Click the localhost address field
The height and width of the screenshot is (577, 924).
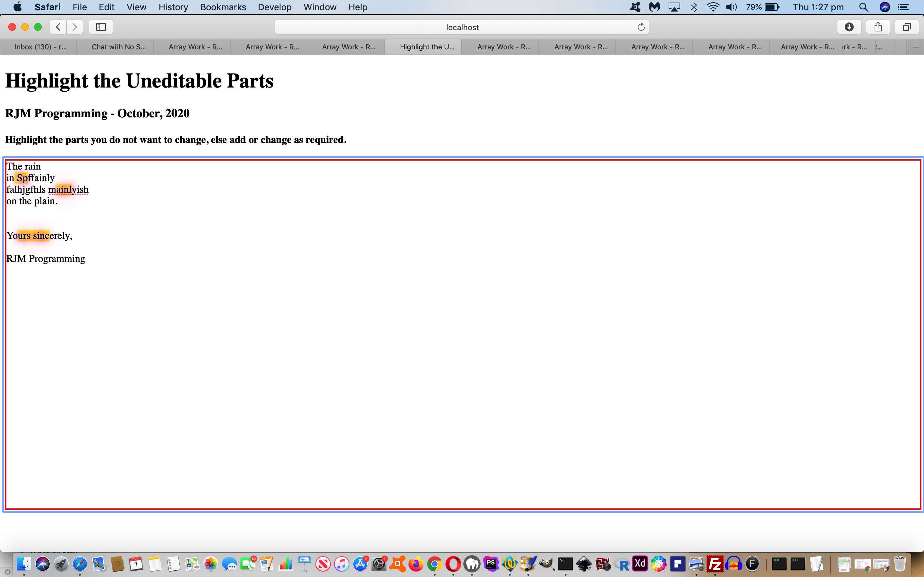coord(462,27)
